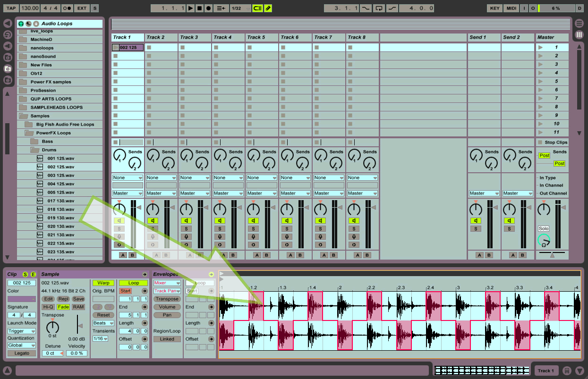Toggle the clip Loop button

pos(134,283)
